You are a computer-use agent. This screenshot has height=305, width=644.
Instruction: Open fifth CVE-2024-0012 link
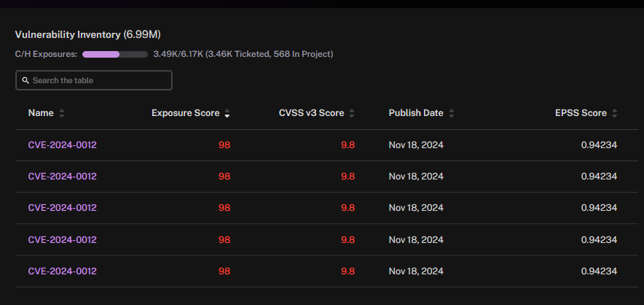pyautogui.click(x=63, y=271)
